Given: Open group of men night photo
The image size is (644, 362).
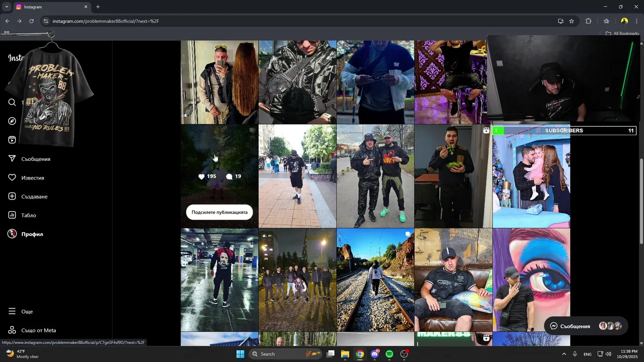Looking at the screenshot, I should point(297,280).
